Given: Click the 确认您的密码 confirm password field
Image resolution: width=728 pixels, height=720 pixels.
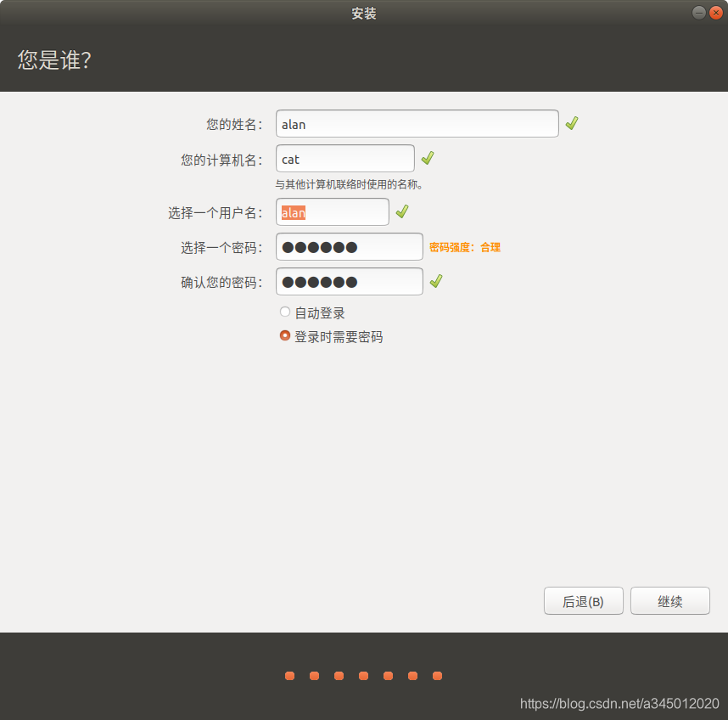Looking at the screenshot, I should (349, 282).
